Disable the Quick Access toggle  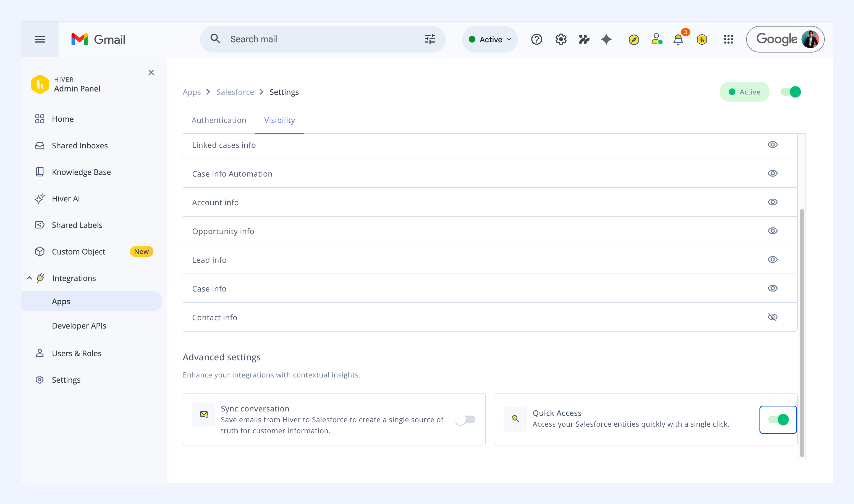[778, 419]
